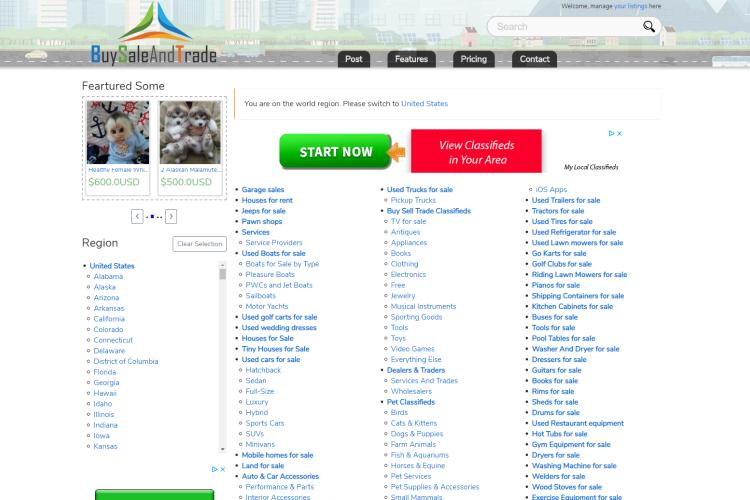This screenshot has width=750, height=500.
Task: Open Tiny Houses for Sale category
Action: click(276, 349)
